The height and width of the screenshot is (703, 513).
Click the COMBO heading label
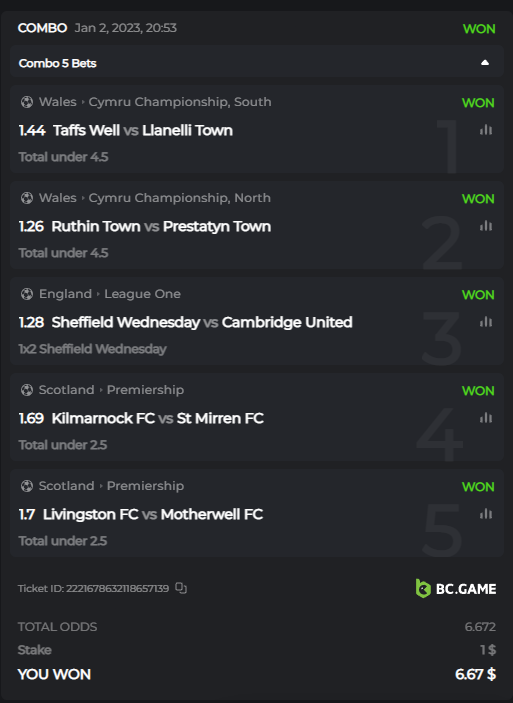[x=42, y=28]
